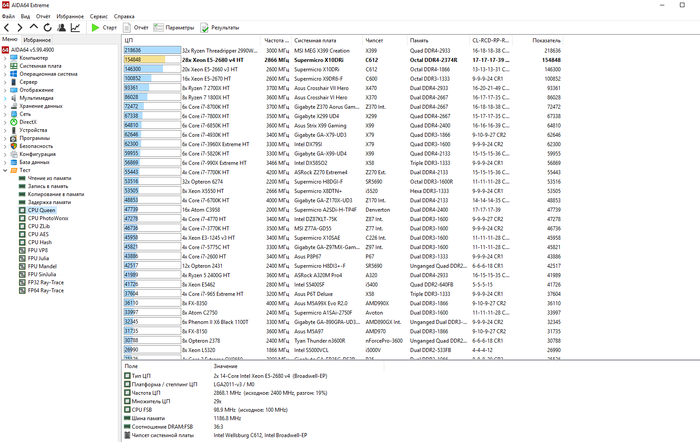This screenshot has height=442, width=700.
Task: Select the FPU Julia benchmark
Action: click(38, 259)
